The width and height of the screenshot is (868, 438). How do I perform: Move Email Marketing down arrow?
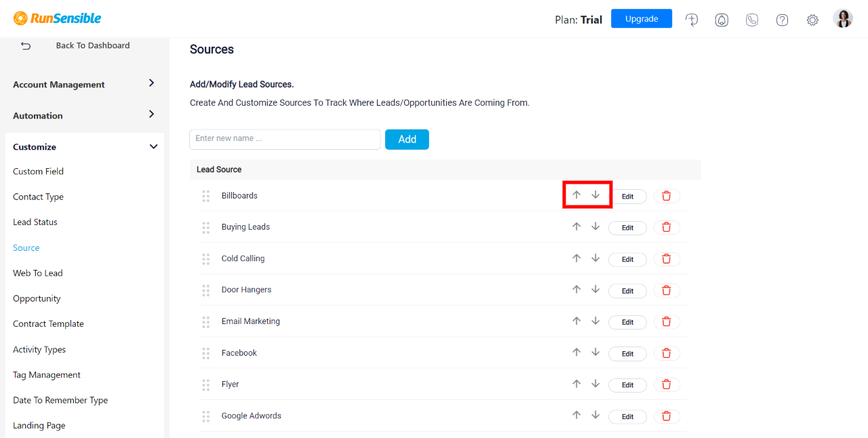tap(595, 321)
